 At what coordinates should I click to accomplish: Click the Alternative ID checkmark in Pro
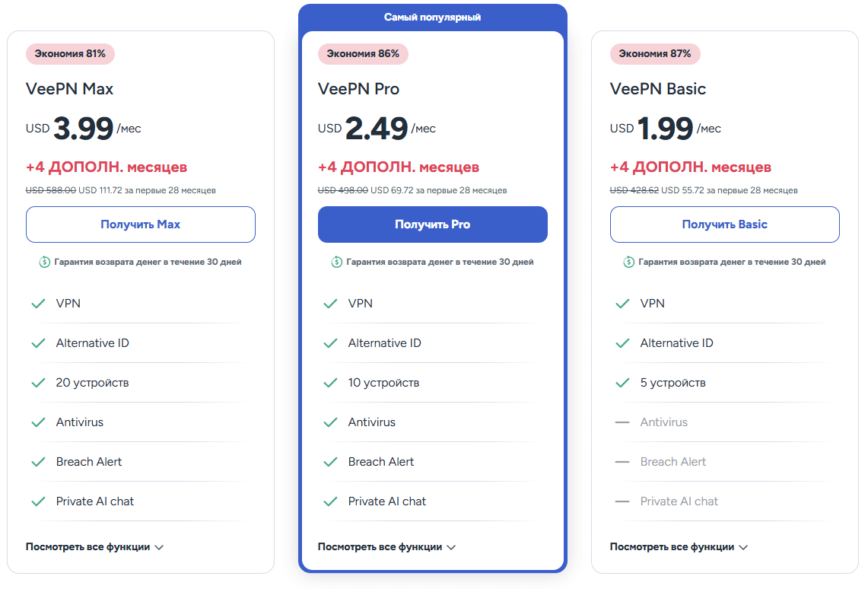330,343
